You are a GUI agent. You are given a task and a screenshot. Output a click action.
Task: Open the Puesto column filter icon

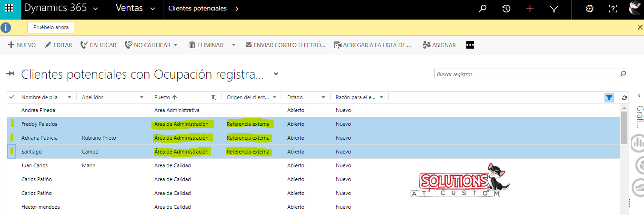coord(214,97)
